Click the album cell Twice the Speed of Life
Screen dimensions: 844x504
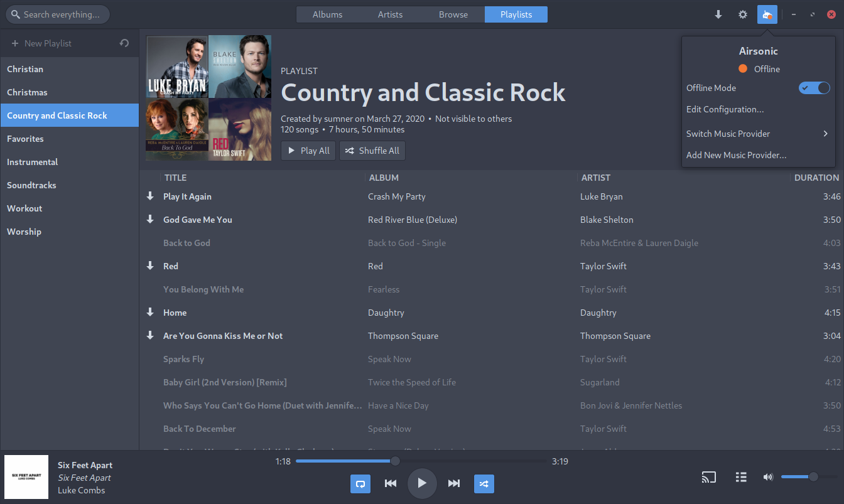(412, 382)
